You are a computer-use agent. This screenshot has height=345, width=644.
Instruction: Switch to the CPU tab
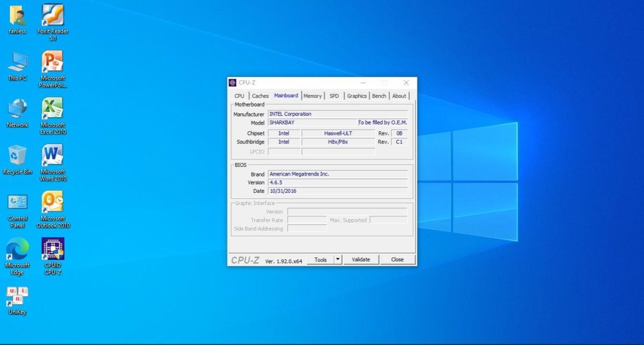(x=239, y=96)
